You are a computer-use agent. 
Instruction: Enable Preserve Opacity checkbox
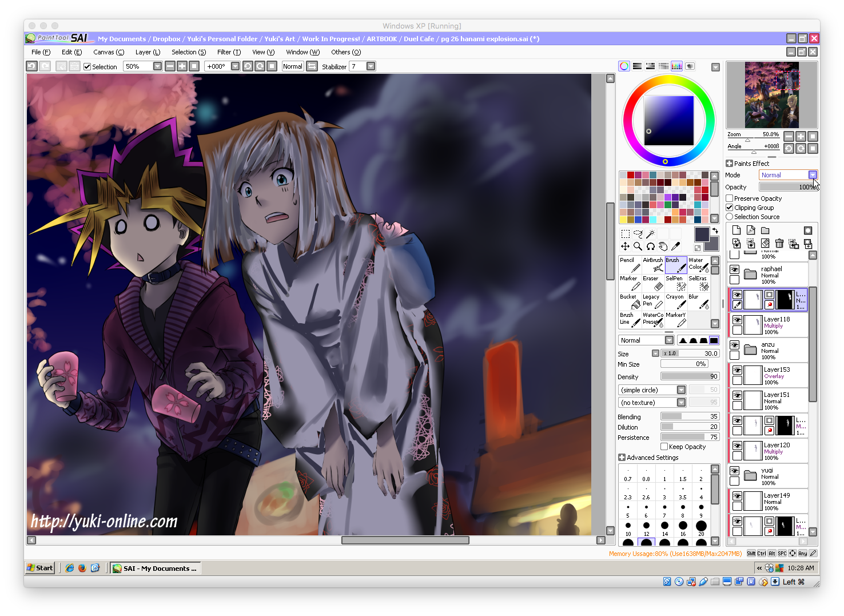[730, 198]
